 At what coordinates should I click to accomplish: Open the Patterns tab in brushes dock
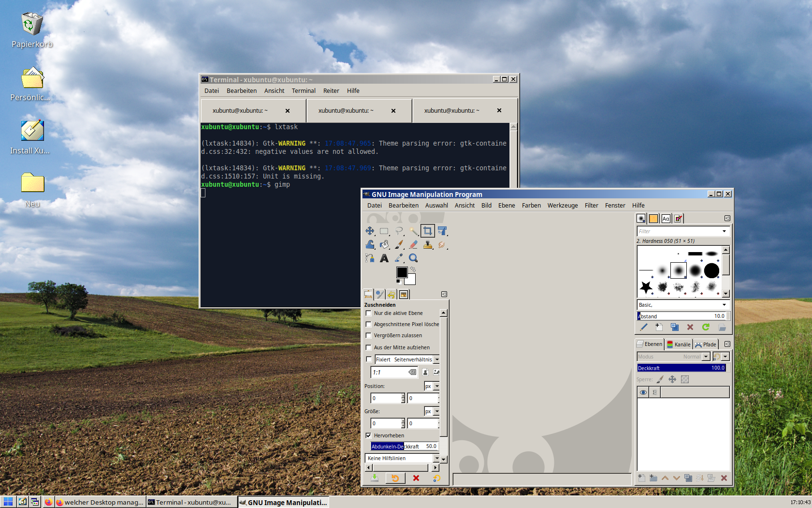coord(653,219)
